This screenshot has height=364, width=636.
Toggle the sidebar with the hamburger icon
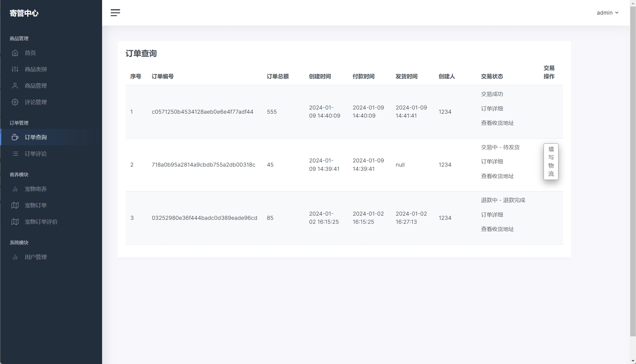pos(115,13)
